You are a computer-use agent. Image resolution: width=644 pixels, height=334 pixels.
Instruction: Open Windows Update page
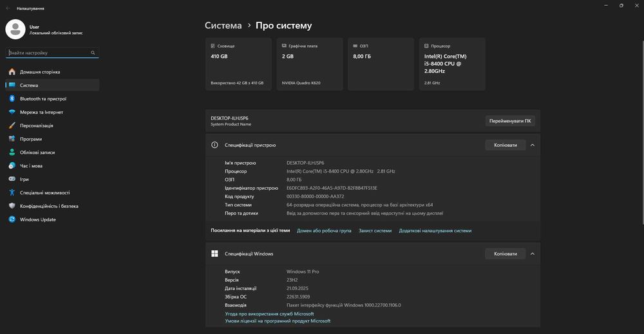pyautogui.click(x=37, y=219)
